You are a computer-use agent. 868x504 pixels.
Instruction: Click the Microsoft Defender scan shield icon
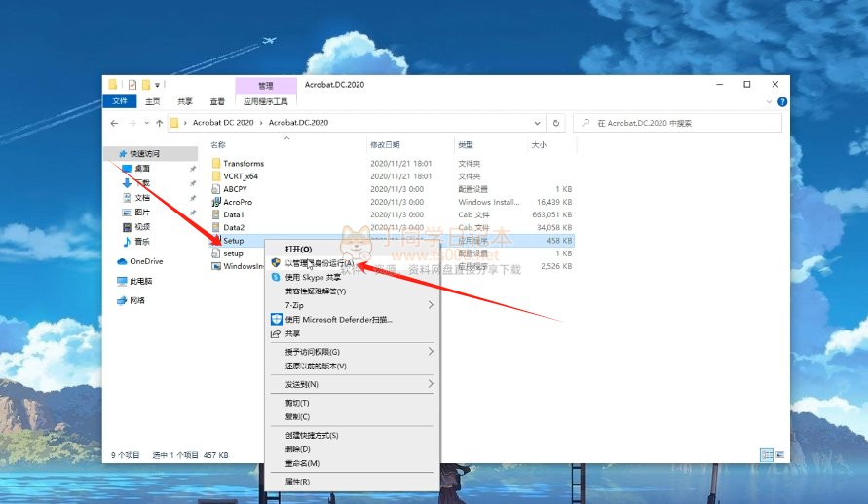click(x=276, y=319)
